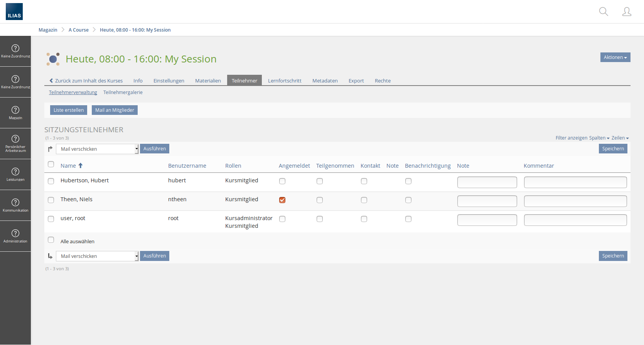This screenshot has height=345, width=644.
Task: Open the top Mail verschicken dropdown
Action: pos(97,149)
